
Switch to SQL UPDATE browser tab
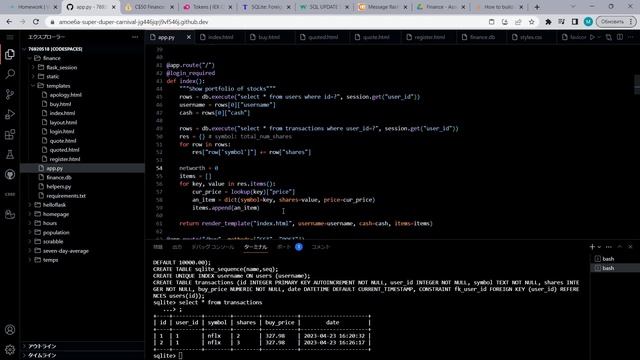pyautogui.click(x=323, y=7)
